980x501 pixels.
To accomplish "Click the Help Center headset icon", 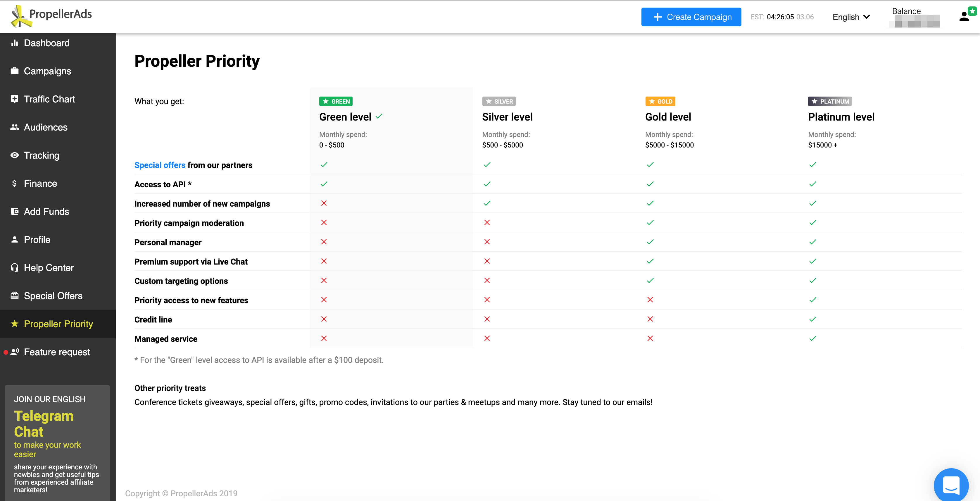I will tap(14, 268).
